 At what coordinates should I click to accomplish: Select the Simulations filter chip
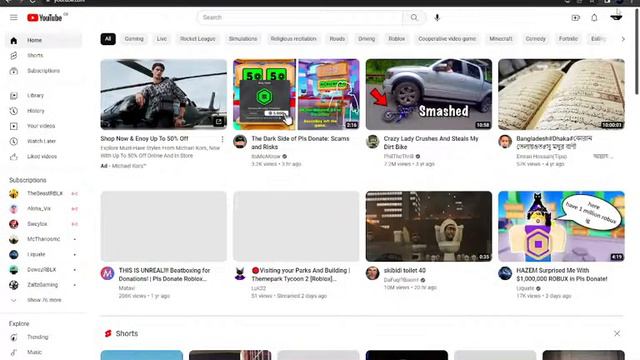[x=243, y=39]
